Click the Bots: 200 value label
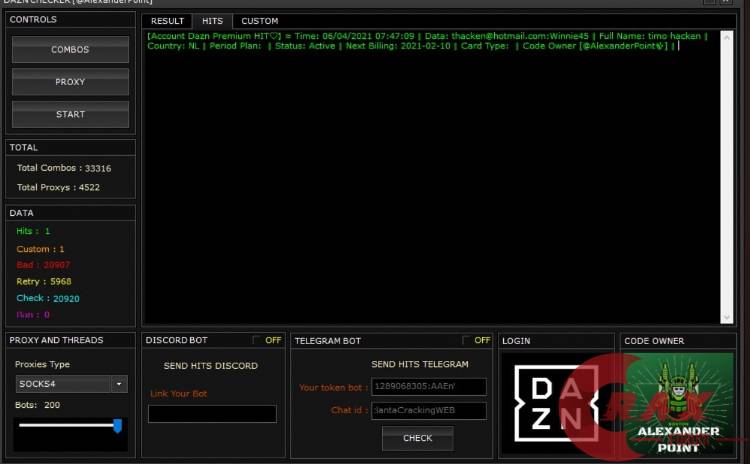The width and height of the screenshot is (750, 464). point(37,405)
